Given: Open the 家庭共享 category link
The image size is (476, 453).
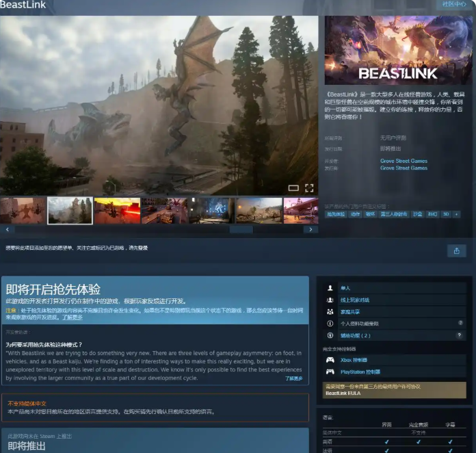Looking at the screenshot, I should [350, 312].
